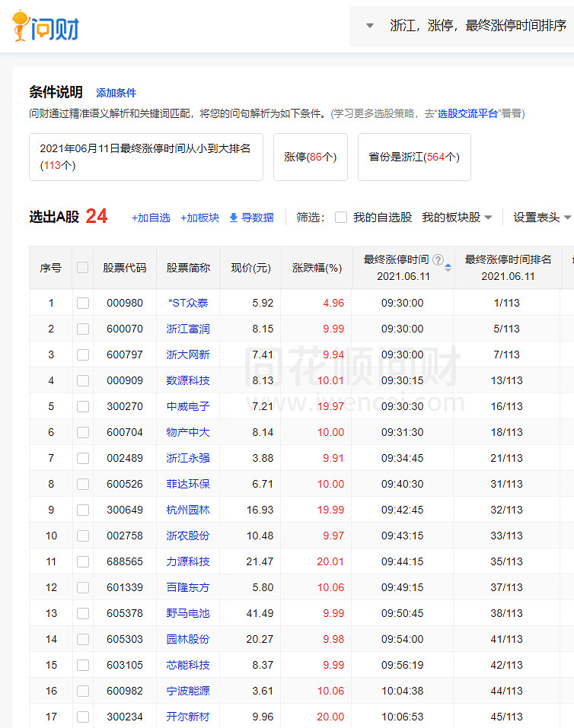
Task: Click time cell 10:06:53
Action: (403, 717)
